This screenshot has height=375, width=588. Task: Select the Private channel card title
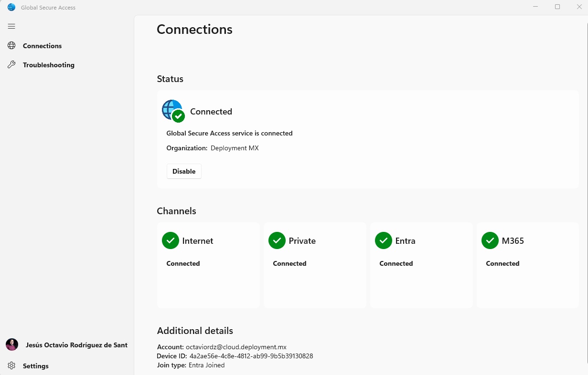(302, 241)
